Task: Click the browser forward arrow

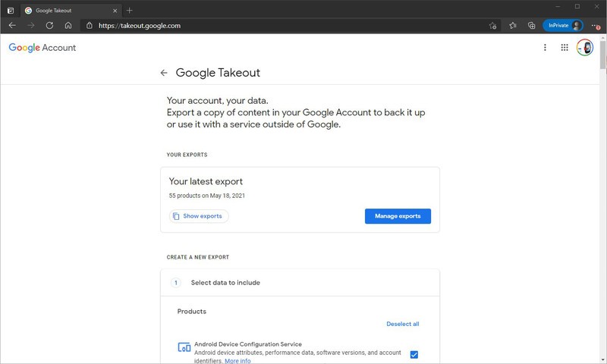Action: (31, 26)
